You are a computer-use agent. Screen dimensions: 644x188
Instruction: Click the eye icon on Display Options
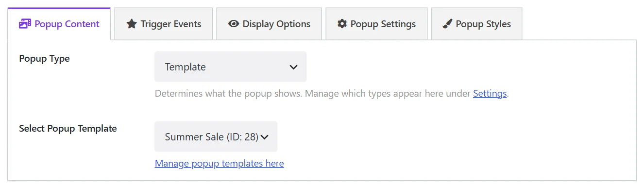click(x=234, y=24)
